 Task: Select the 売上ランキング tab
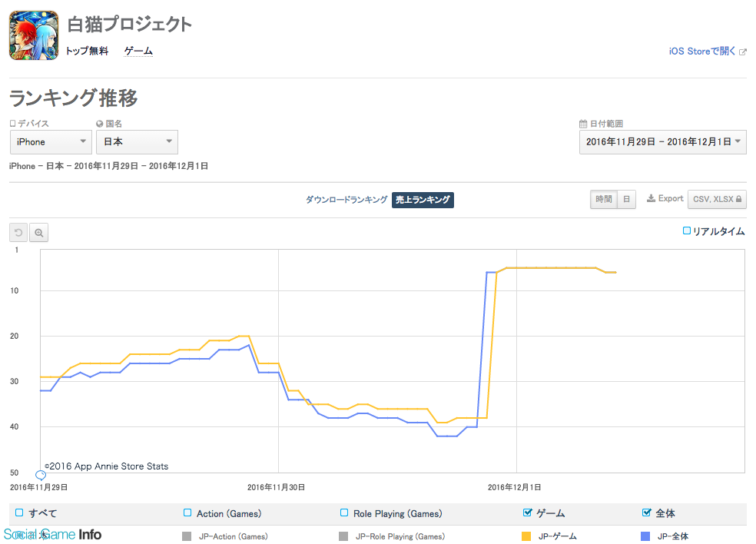pyautogui.click(x=423, y=200)
